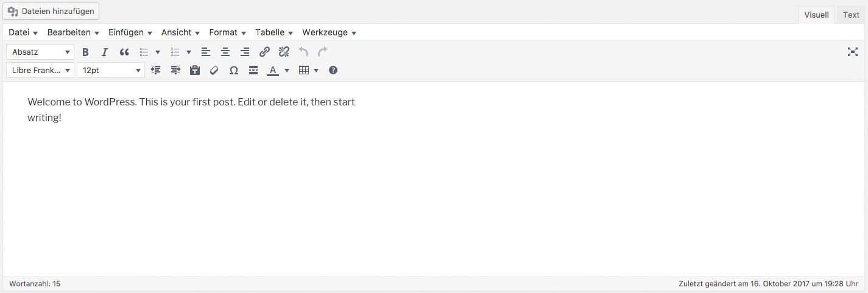
Task: Decrease indent of the paragraph
Action: point(156,70)
